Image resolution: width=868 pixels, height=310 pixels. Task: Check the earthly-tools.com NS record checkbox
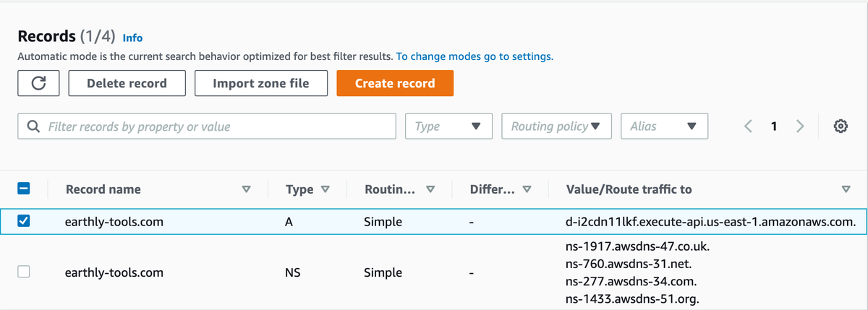point(24,272)
